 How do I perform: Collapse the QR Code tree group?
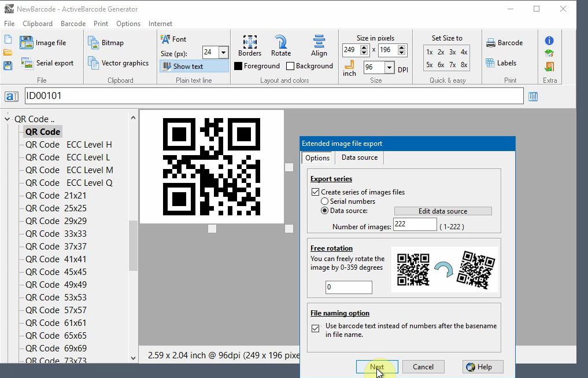pos(7,119)
